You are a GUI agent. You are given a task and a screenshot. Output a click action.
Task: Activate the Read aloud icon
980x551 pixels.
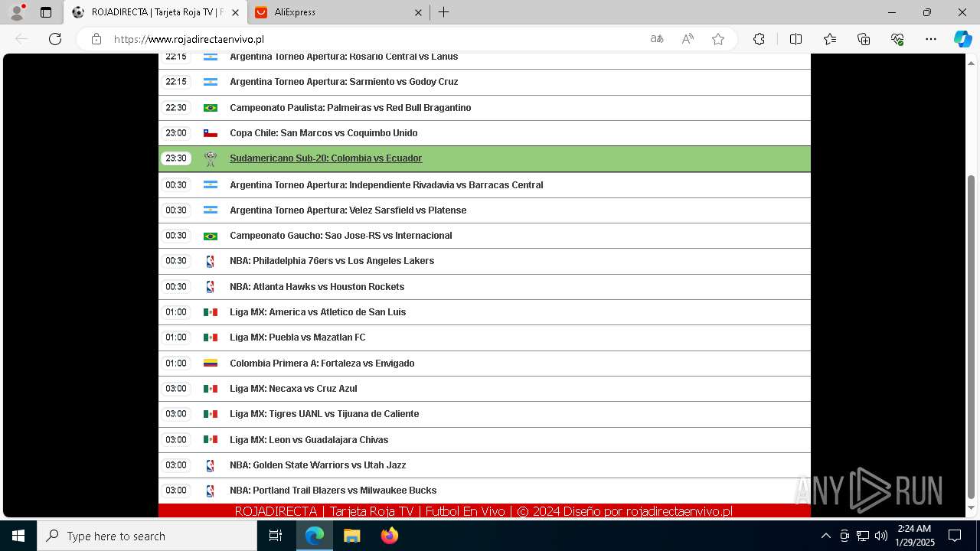(x=688, y=39)
